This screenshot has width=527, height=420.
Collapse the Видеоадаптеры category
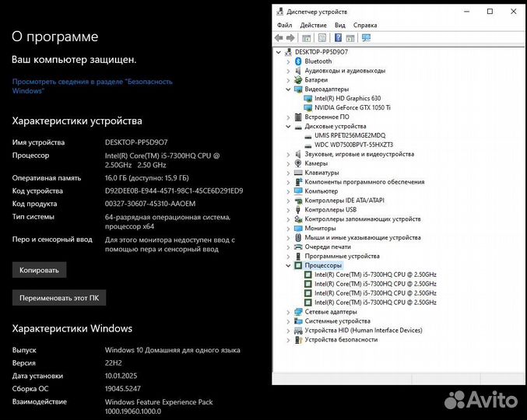(x=288, y=89)
